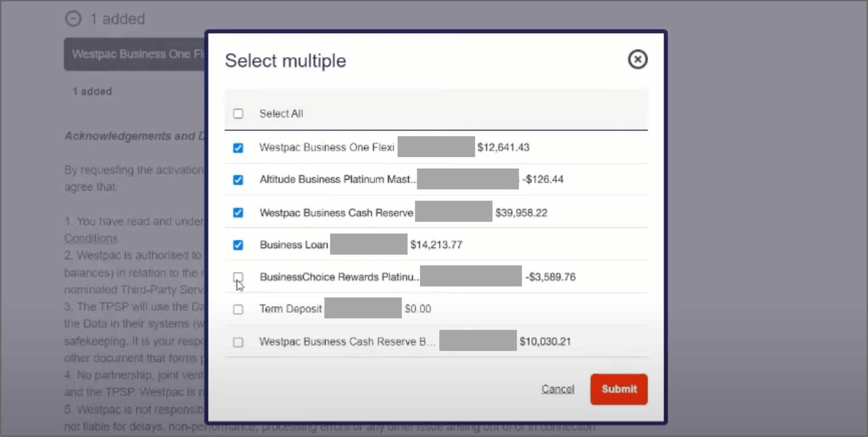Uncheck the $39,958.22 Business Cash Reserve account
Image resolution: width=868 pixels, height=437 pixels.
click(238, 212)
